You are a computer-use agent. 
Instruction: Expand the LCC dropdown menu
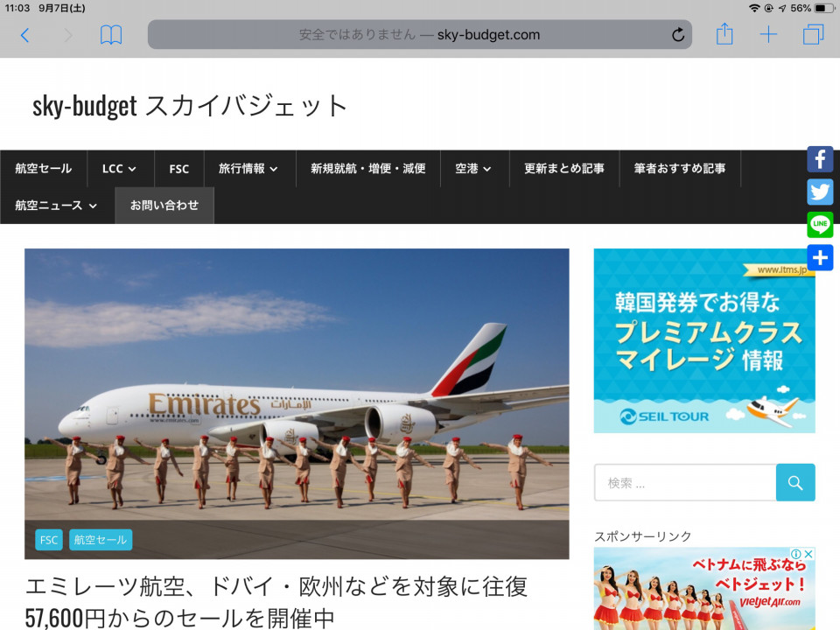tap(119, 169)
